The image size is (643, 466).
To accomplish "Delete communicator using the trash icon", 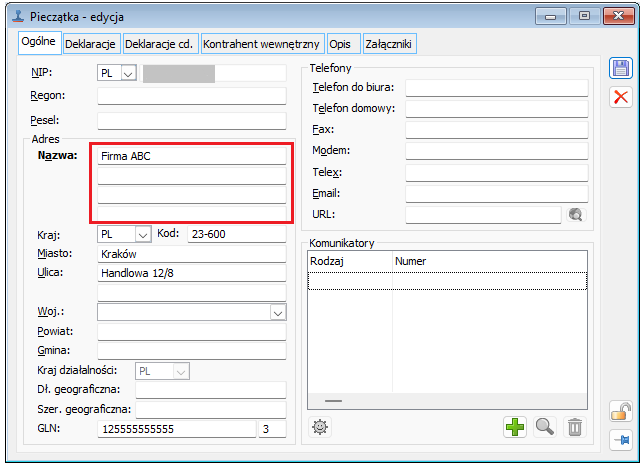I will [x=575, y=427].
